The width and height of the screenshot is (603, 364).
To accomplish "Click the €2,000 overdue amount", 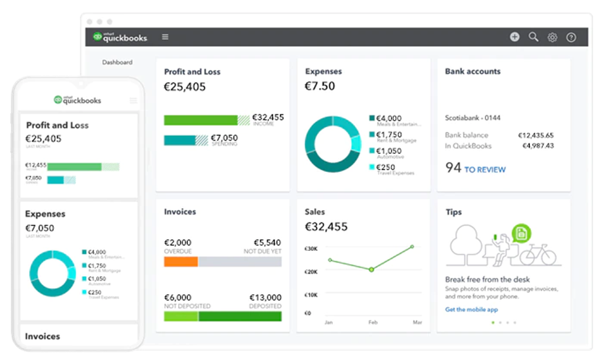I will coord(177,242).
